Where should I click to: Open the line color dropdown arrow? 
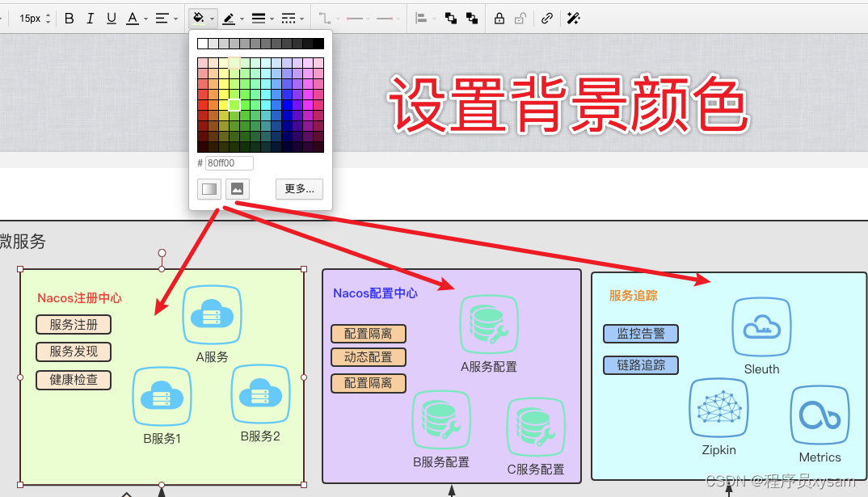pos(242,19)
